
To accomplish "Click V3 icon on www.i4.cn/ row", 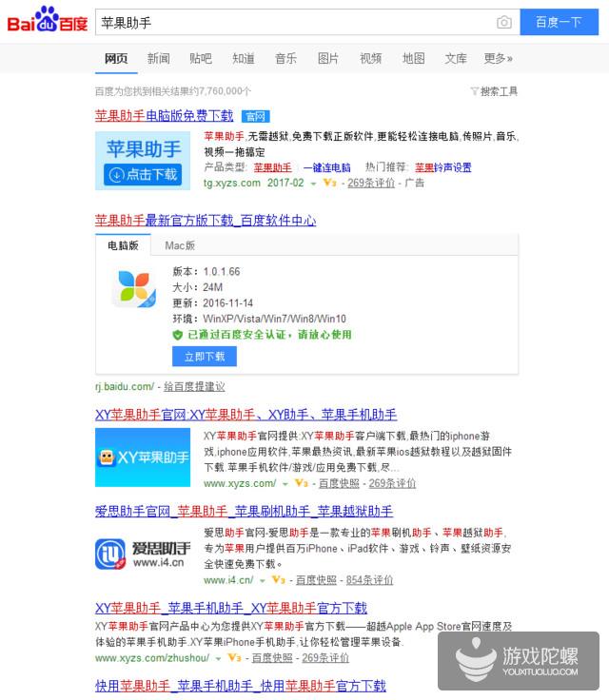I will [x=279, y=579].
